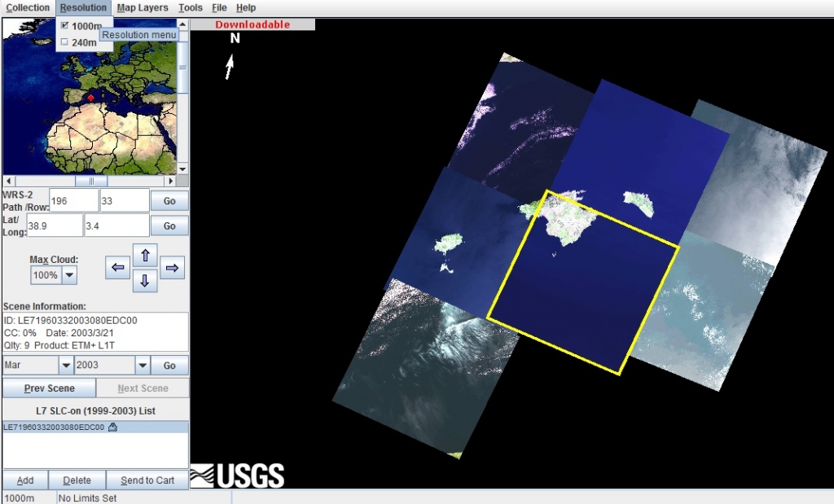Click the USGS logo

pos(237,475)
